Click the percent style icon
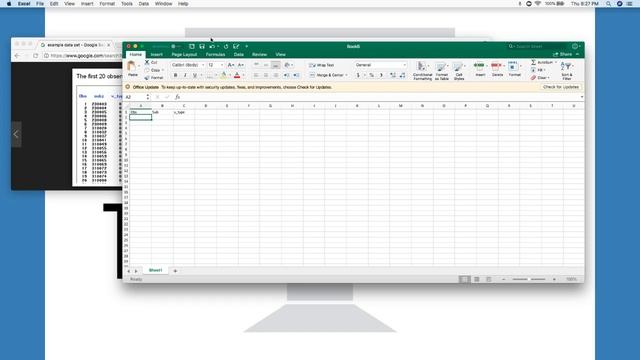Screen dimensions: 640x360 pos(371,75)
